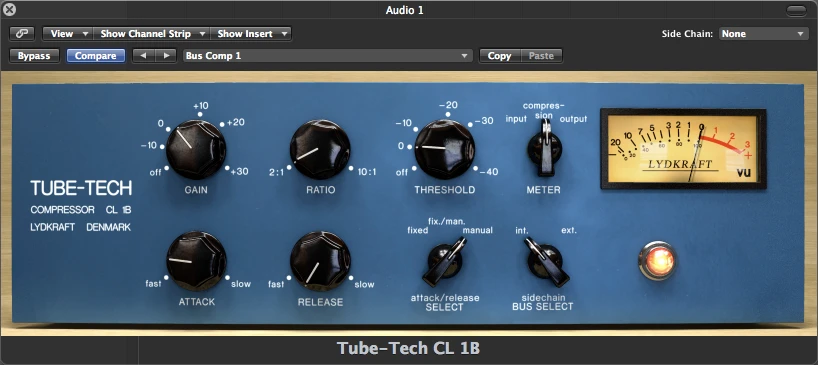This screenshot has height=365, width=818.
Task: Open the View dropdown menu
Action: click(x=68, y=34)
